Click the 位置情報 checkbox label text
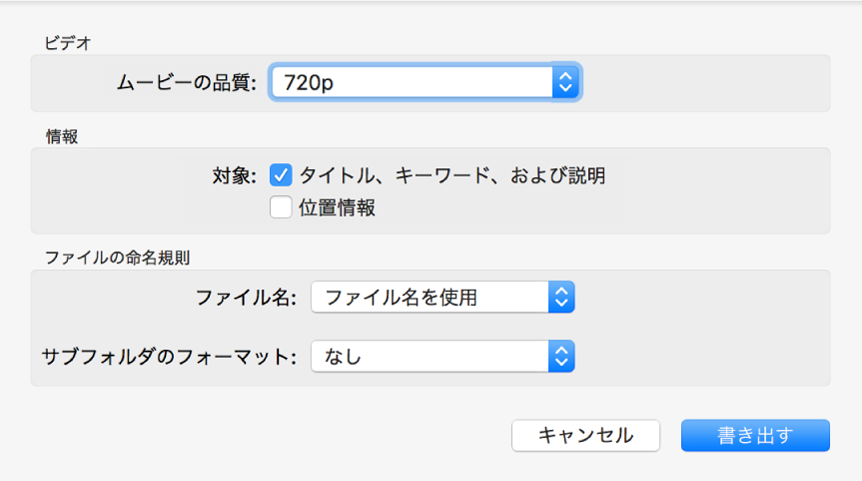The height and width of the screenshot is (481, 862). (337, 208)
